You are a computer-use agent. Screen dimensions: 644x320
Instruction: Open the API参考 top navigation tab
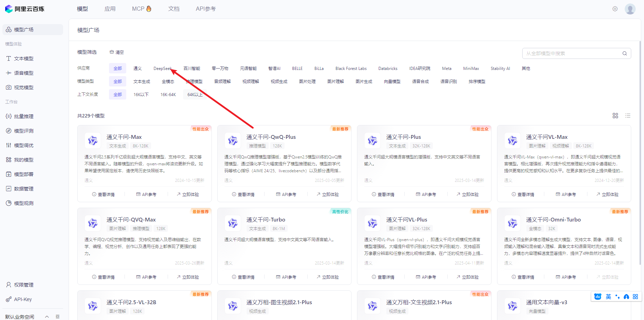(x=206, y=9)
